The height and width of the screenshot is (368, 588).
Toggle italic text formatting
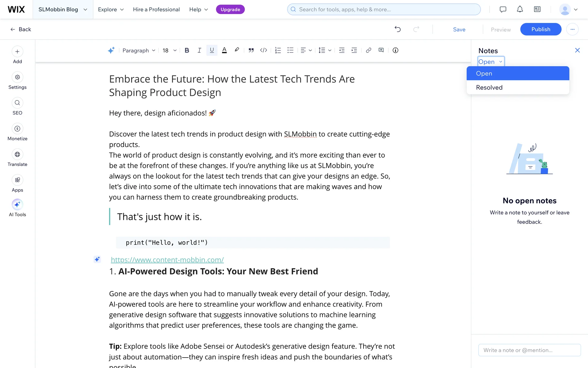coord(199,50)
